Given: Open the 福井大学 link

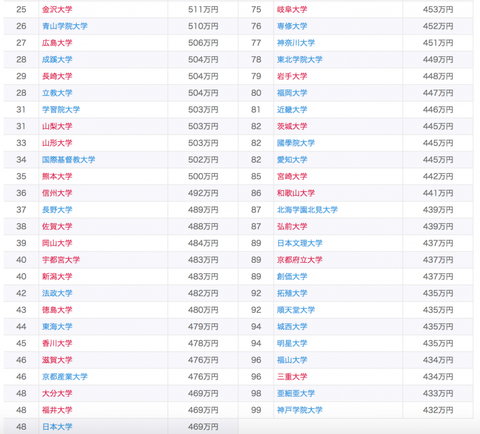Looking at the screenshot, I should (x=57, y=410).
